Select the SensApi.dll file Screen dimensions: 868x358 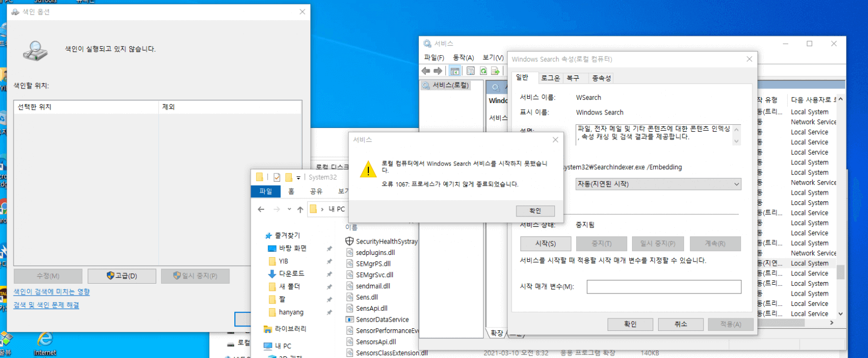click(x=372, y=309)
